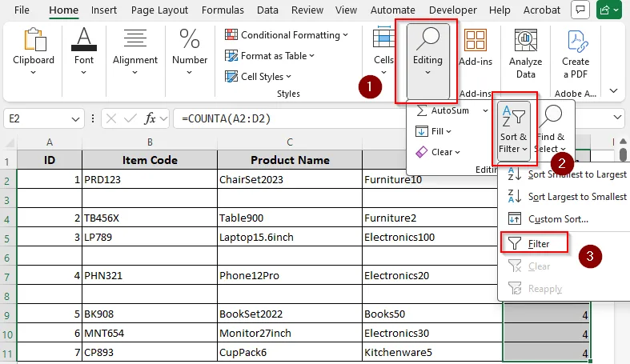Enable Filter from the menu
Image resolution: width=630 pixels, height=364 pixels.
click(x=535, y=243)
